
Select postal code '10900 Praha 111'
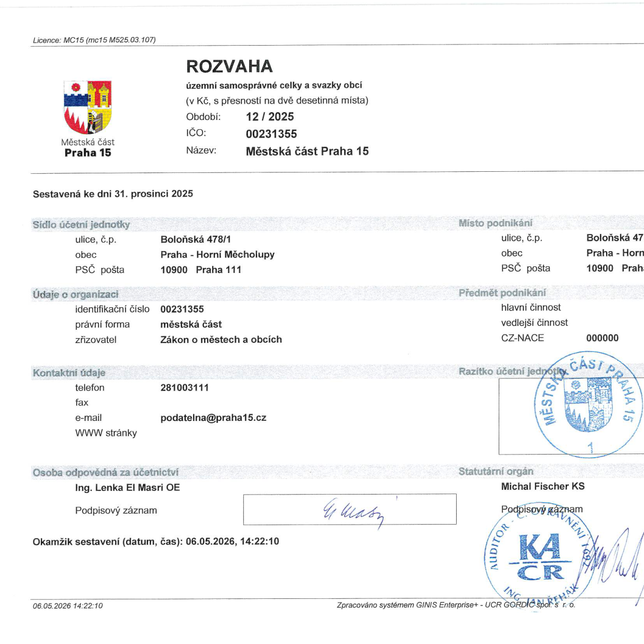coord(201,270)
